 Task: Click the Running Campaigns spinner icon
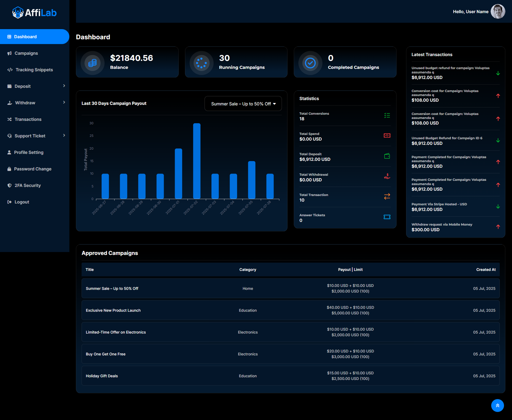[x=201, y=63]
